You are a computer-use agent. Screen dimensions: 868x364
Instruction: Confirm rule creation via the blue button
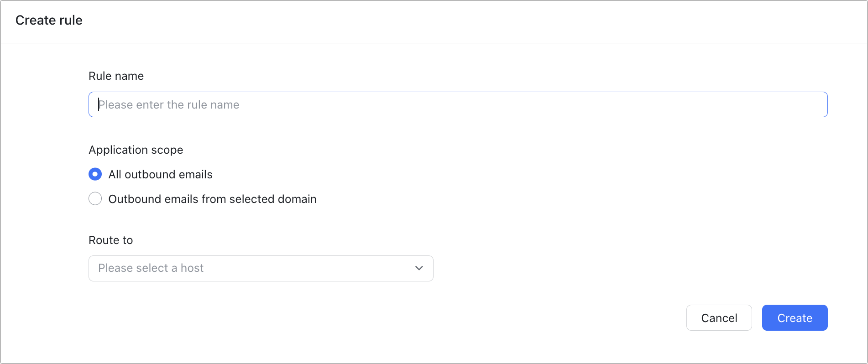click(794, 317)
